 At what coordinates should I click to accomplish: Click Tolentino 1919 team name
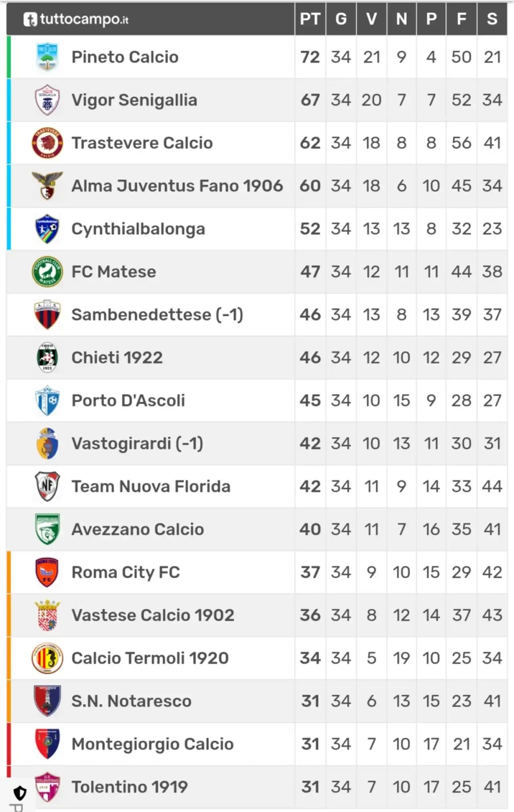[x=129, y=787]
